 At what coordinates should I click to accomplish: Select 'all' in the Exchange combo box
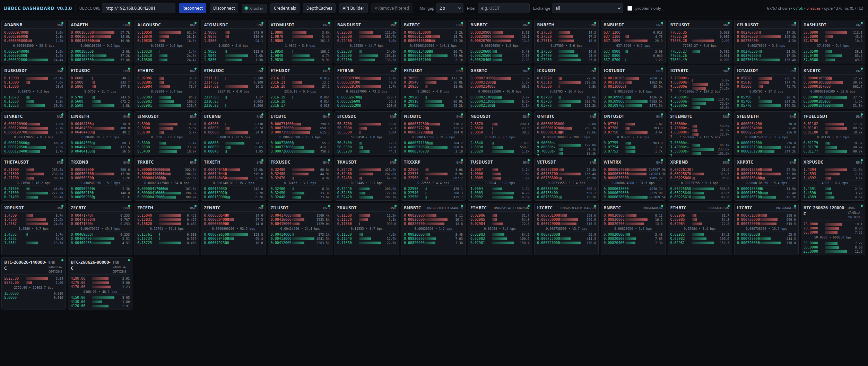(587, 8)
